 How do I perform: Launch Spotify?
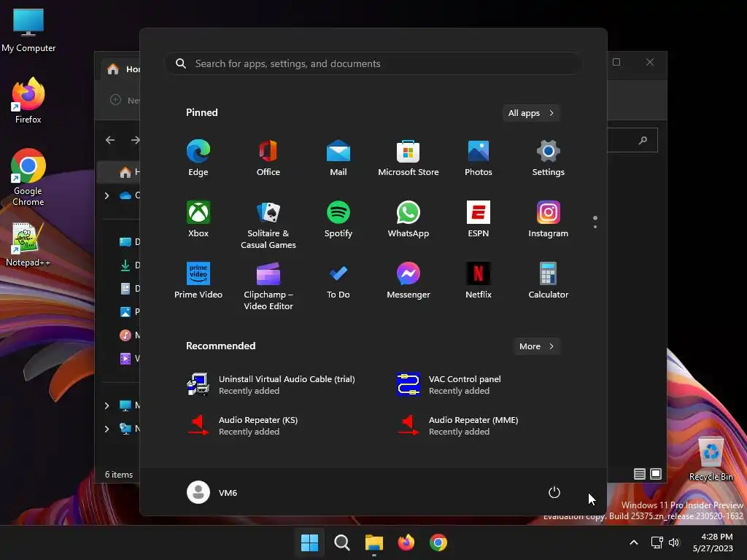(338, 219)
